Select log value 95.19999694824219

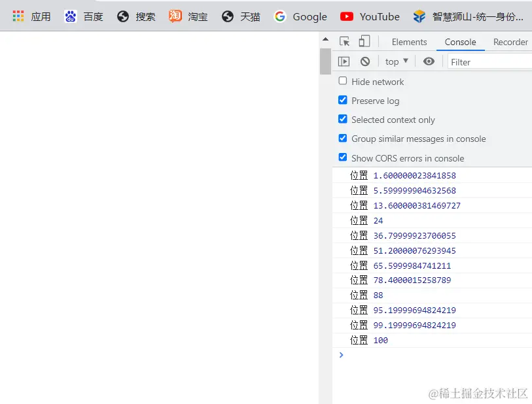[415, 310]
